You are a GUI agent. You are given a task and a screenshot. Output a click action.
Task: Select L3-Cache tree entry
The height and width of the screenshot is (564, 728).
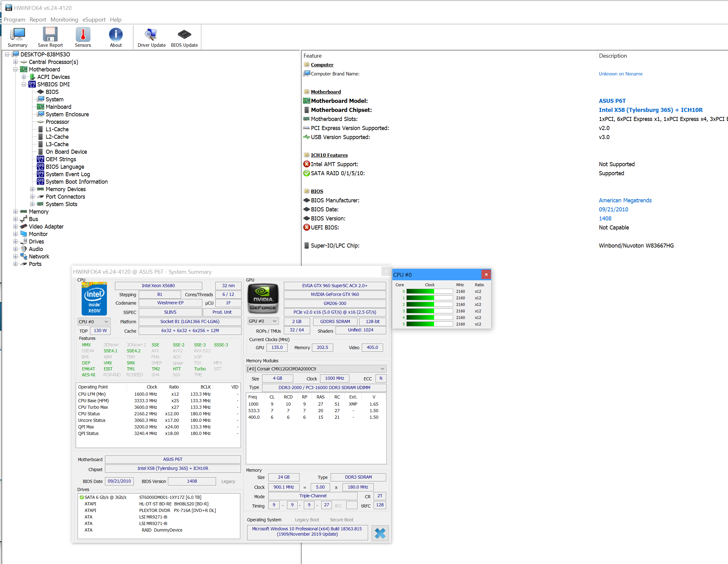(57, 144)
